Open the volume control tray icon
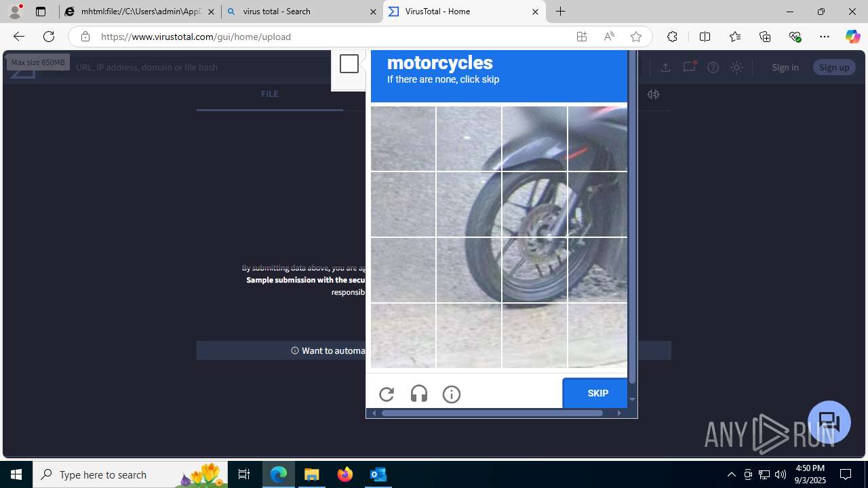Image resolution: width=868 pixels, height=488 pixels. click(x=781, y=474)
